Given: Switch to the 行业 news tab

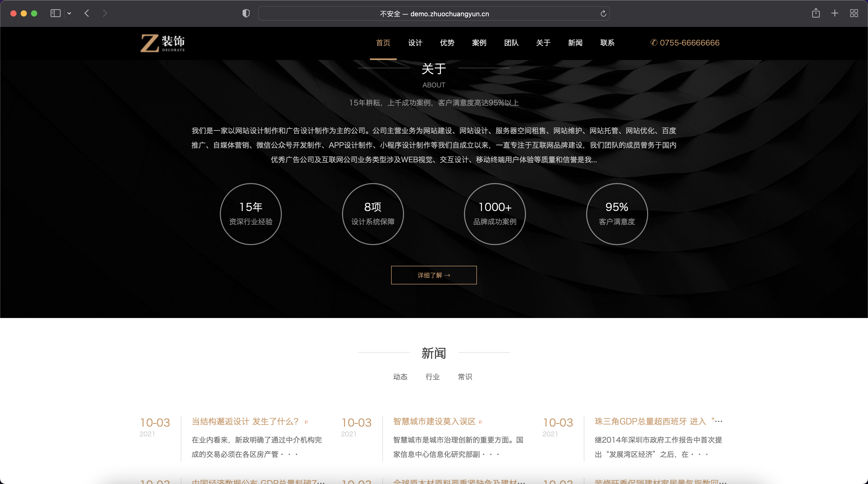Looking at the screenshot, I should click(x=432, y=377).
